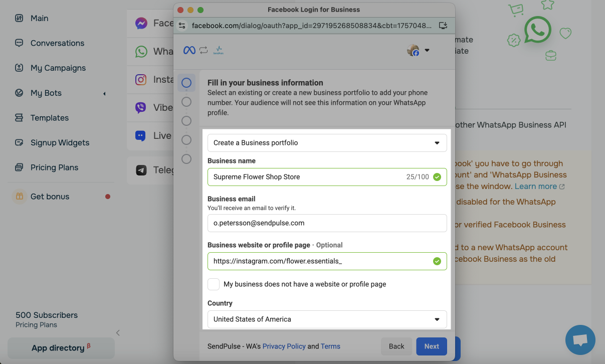
Task: Click the Viber channel icon
Action: (x=141, y=108)
